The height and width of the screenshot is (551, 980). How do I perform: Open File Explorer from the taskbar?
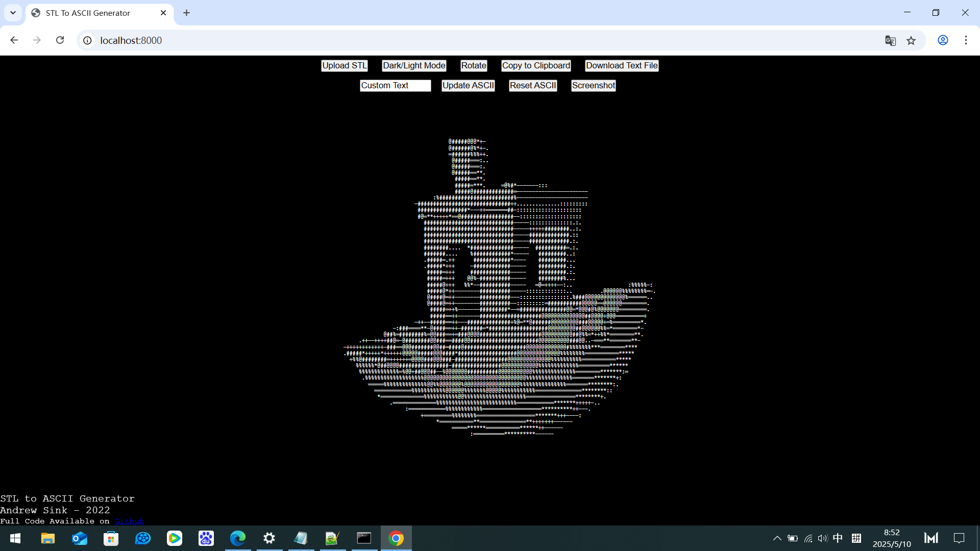[x=47, y=538]
